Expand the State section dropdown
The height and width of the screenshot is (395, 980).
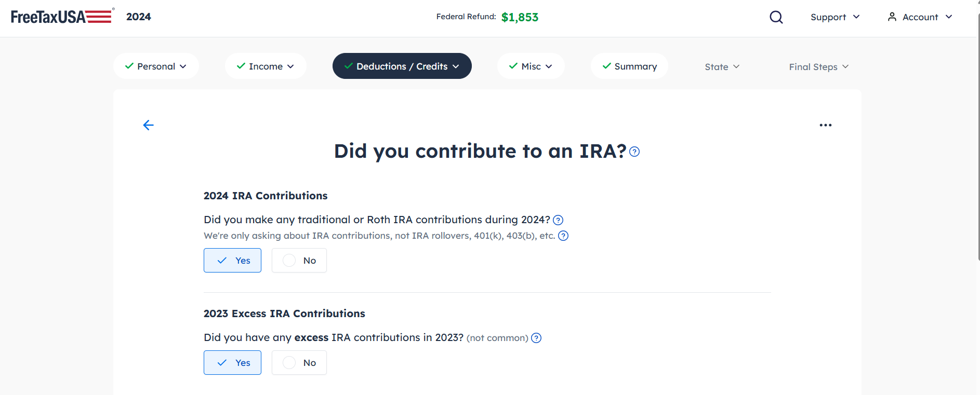click(x=722, y=66)
